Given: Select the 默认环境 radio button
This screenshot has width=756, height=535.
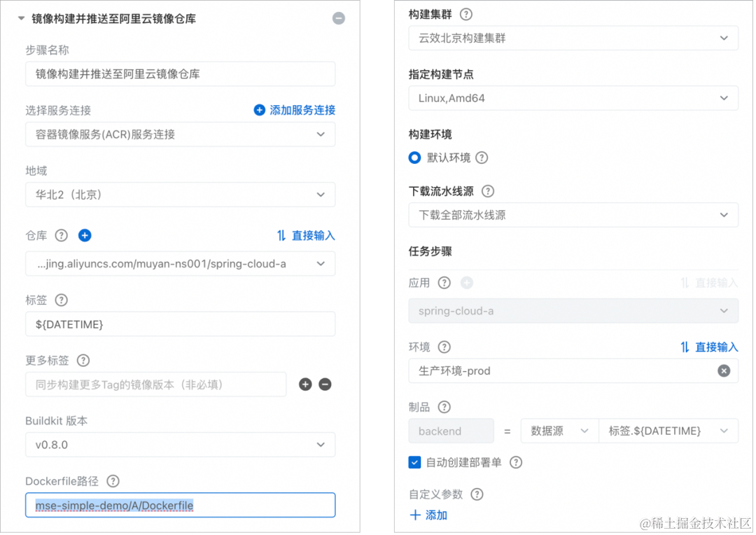Looking at the screenshot, I should click(x=414, y=158).
